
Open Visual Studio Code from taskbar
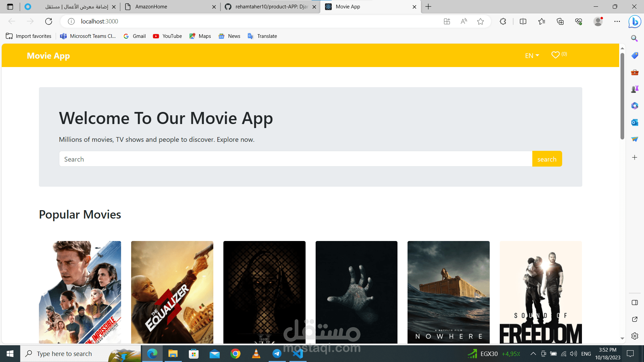coord(298,354)
